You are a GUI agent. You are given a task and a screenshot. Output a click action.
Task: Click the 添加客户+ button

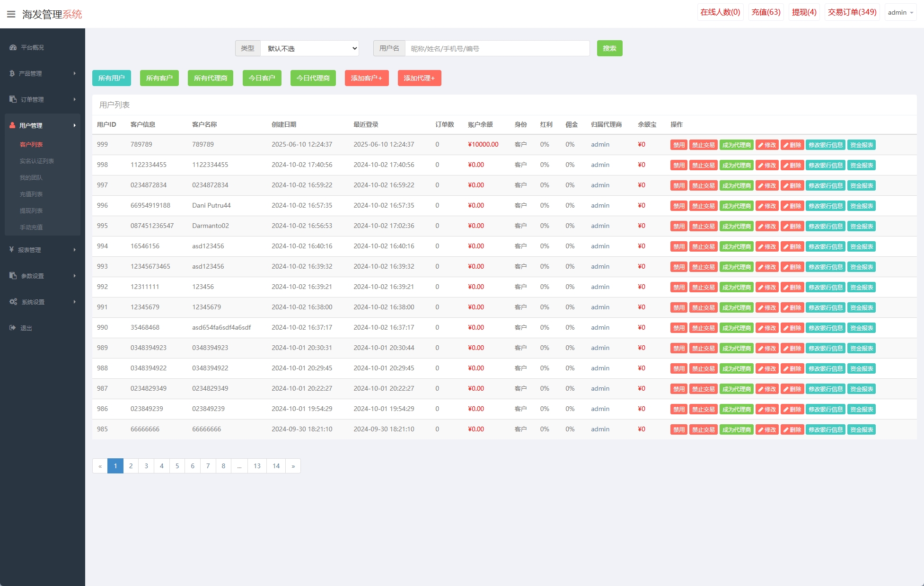pos(366,78)
